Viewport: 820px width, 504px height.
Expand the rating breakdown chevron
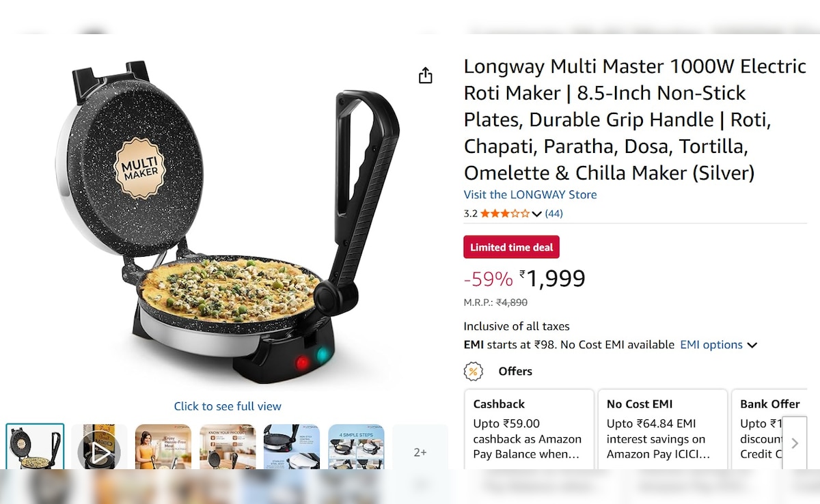coord(537,214)
